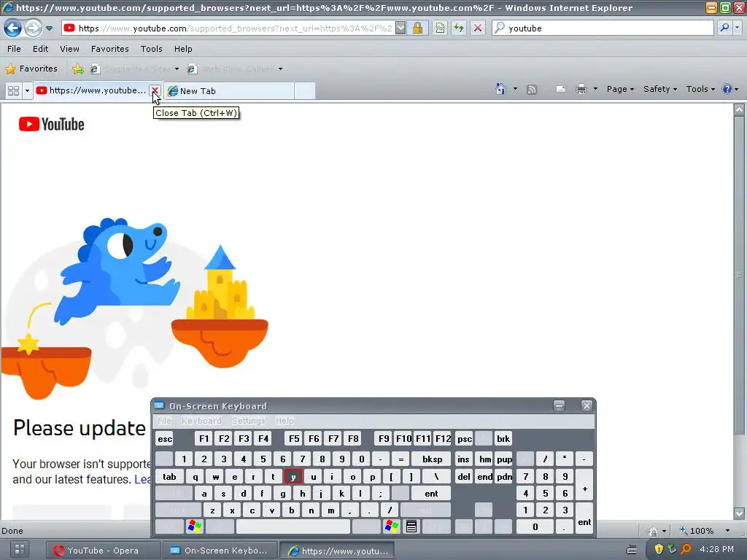Open the Page dropdown menu
This screenshot has height=560, width=747.
point(620,89)
